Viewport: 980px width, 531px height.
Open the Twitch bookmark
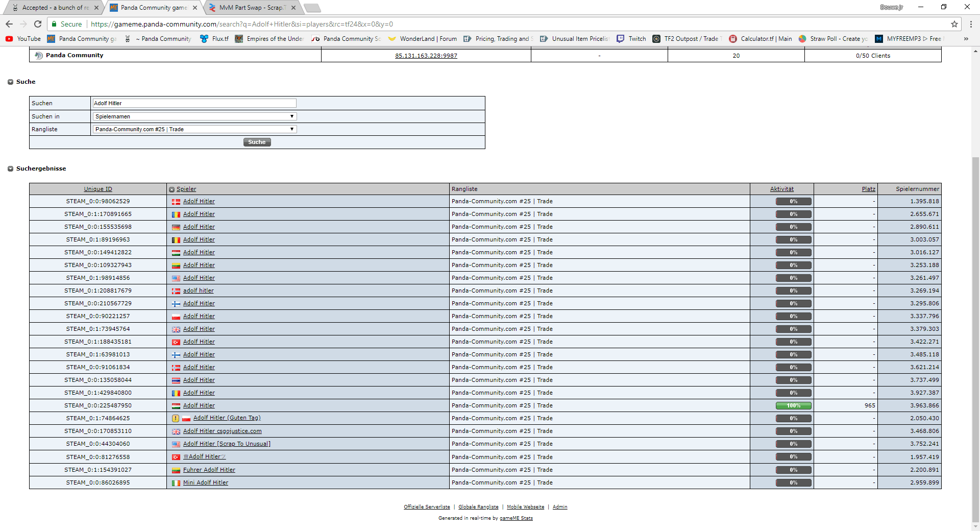point(631,39)
